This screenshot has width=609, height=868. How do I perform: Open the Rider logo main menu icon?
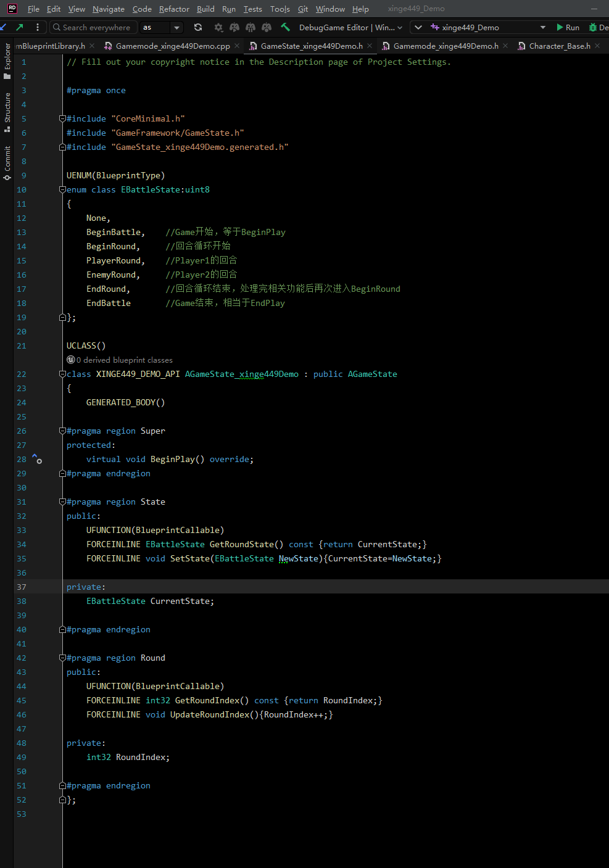pos(12,9)
